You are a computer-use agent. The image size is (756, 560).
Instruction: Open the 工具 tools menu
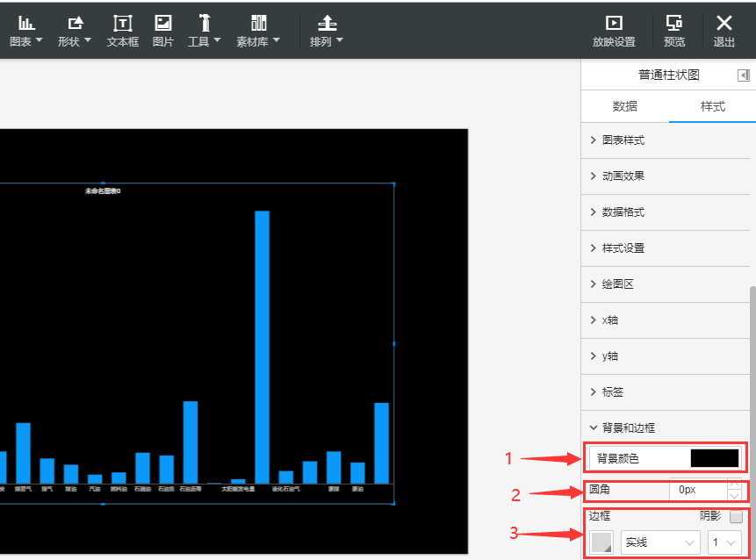[204, 32]
